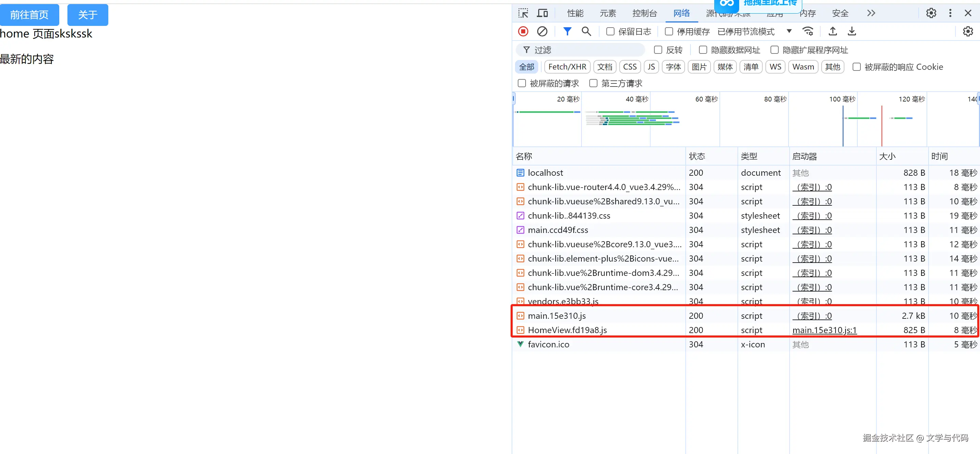Enable the 保留日志 checkbox
Screen dimensions: 980x454
click(x=610, y=32)
